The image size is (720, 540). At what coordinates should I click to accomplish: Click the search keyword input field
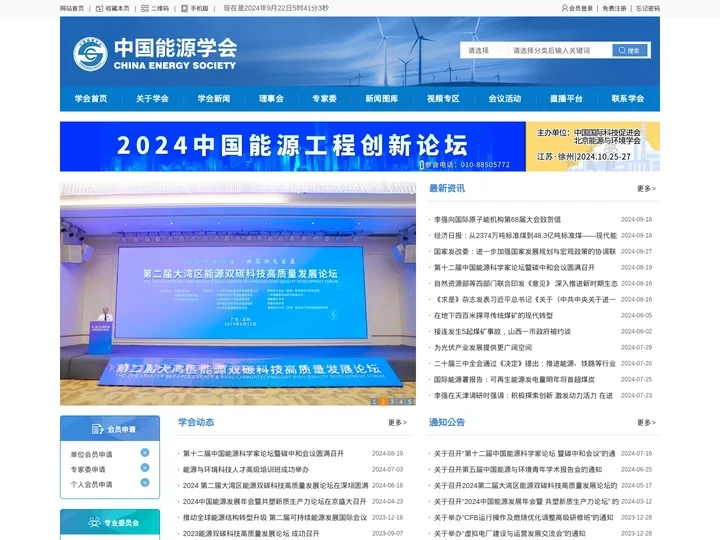(x=560, y=51)
